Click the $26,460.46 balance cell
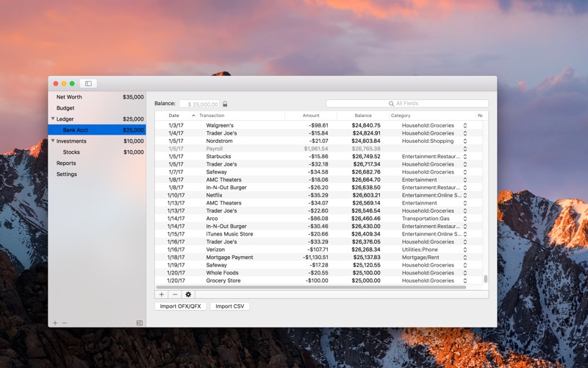This screenshot has width=588, height=368. pyautogui.click(x=365, y=219)
